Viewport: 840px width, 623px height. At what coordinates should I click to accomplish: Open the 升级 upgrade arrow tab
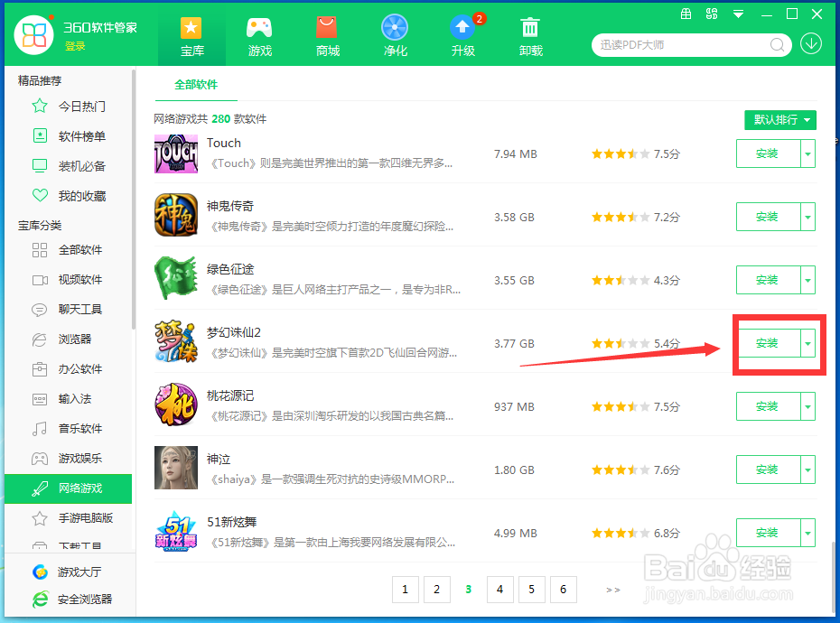(463, 36)
